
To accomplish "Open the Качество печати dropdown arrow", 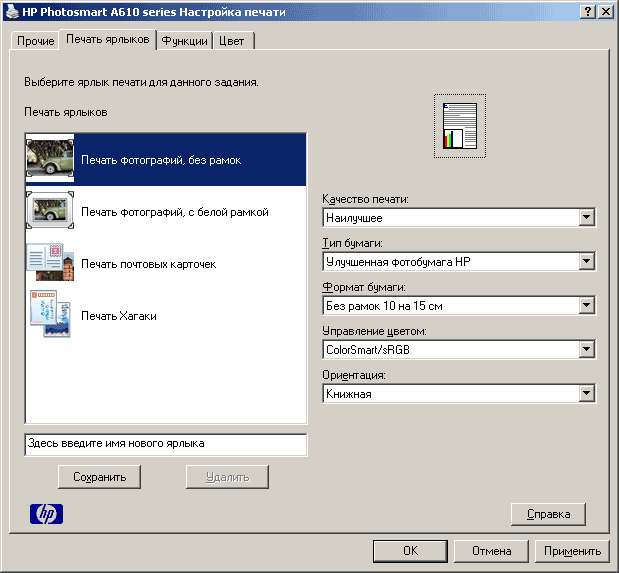I will pos(587,217).
